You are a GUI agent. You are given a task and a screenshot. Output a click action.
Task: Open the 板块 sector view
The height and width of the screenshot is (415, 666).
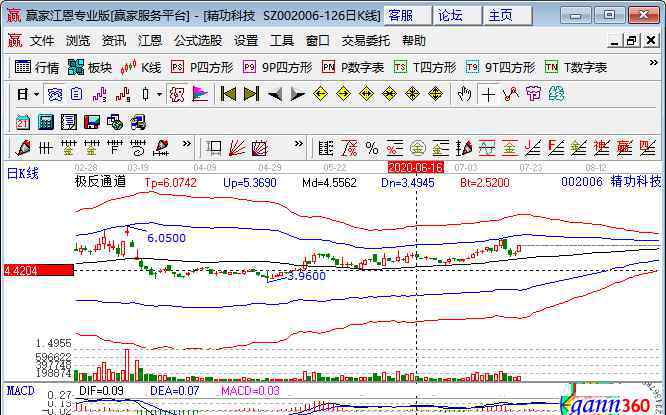(x=90, y=68)
